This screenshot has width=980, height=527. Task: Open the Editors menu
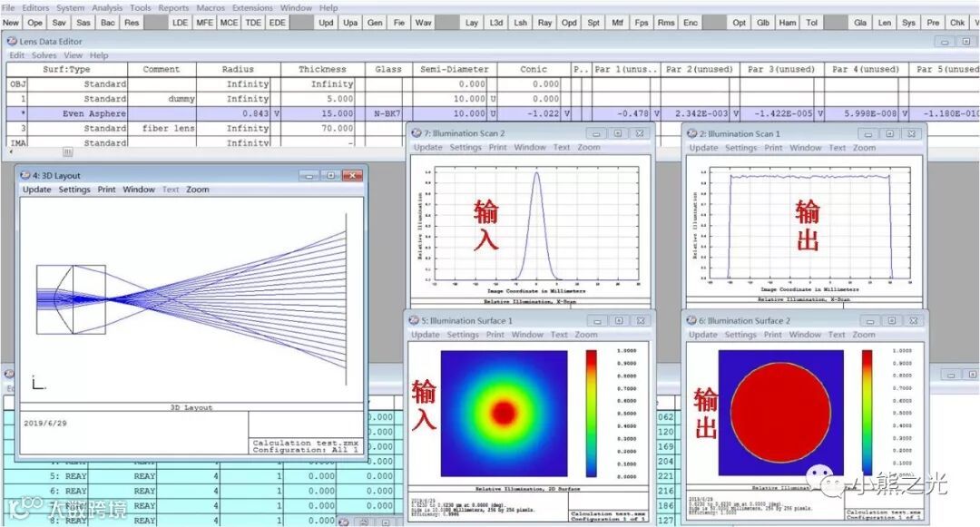tap(35, 7)
